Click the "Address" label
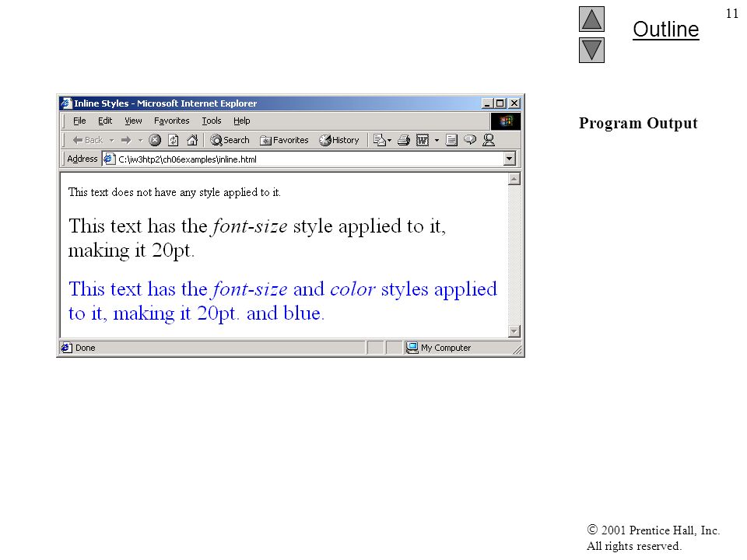The width and height of the screenshot is (747, 560). coord(82,159)
